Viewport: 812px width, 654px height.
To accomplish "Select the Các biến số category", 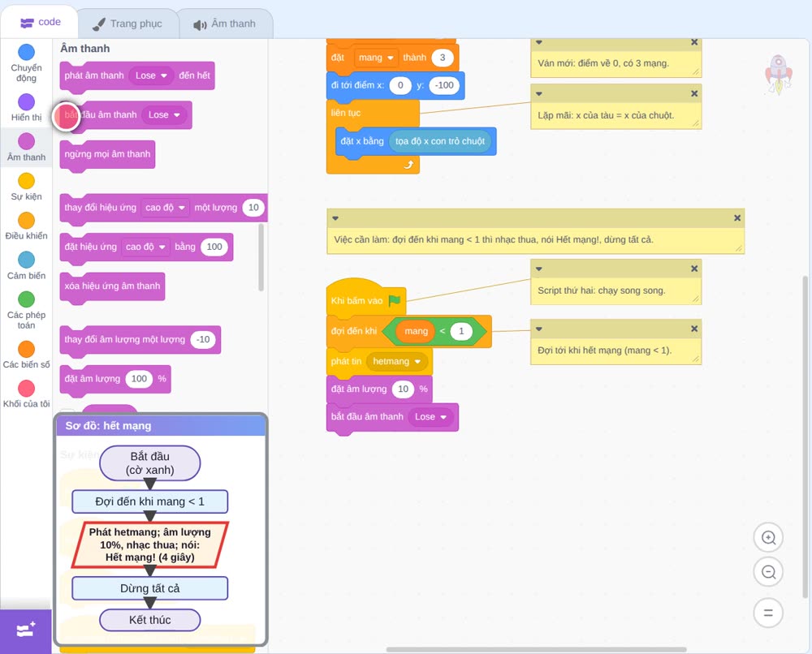I will (x=26, y=355).
